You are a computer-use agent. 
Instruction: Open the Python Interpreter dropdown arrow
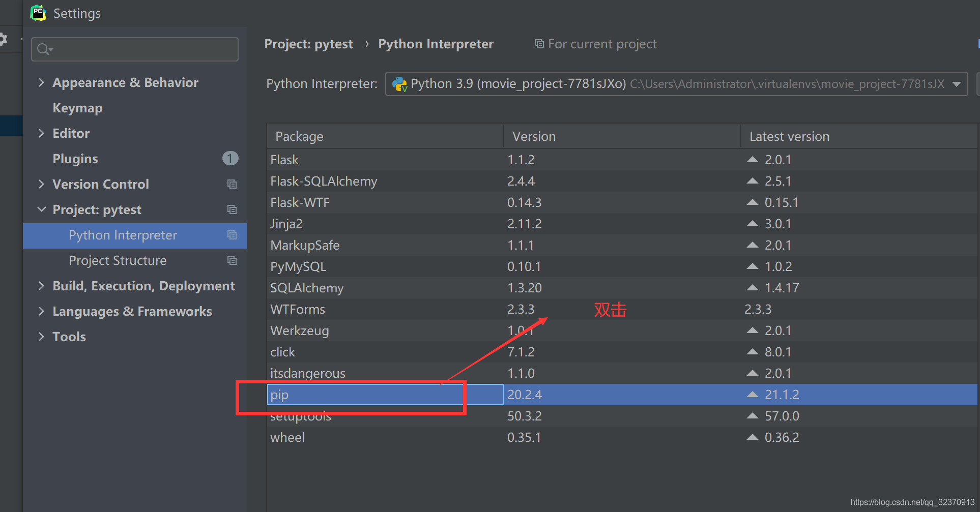click(957, 84)
